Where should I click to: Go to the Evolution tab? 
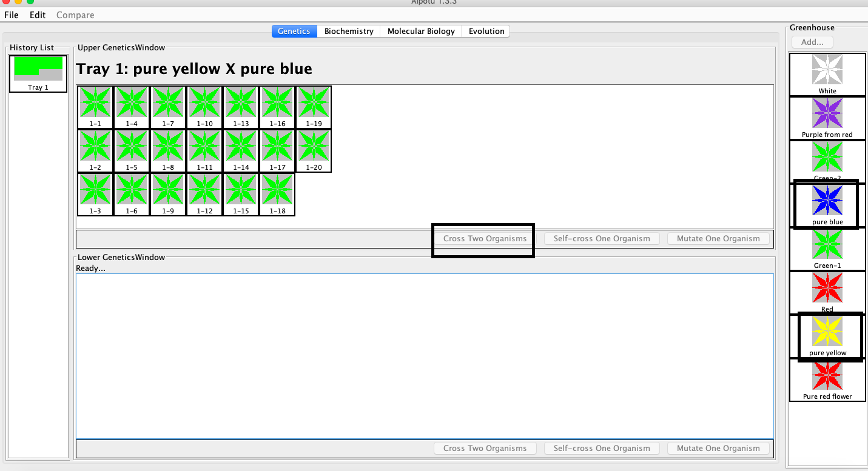(x=486, y=31)
